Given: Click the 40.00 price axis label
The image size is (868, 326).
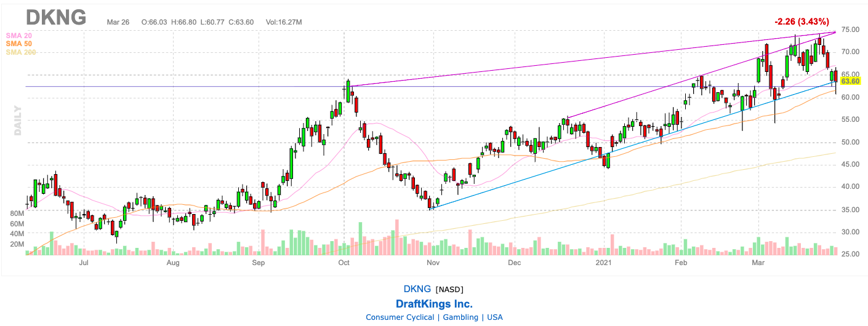Looking at the screenshot, I should [x=850, y=187].
